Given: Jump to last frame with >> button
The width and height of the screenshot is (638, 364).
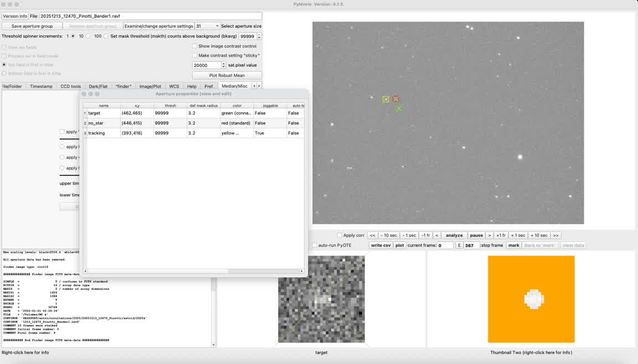Looking at the screenshot, I should pos(555,236).
